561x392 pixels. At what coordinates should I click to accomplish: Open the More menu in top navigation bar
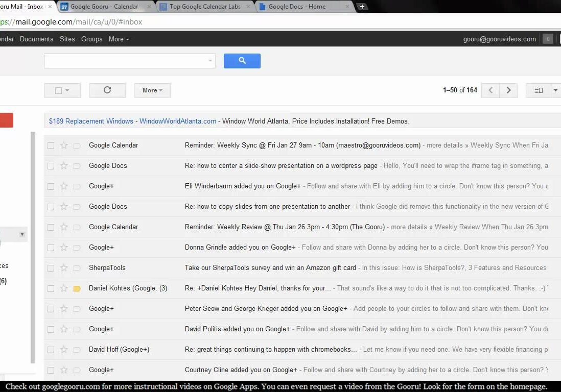[119, 39]
